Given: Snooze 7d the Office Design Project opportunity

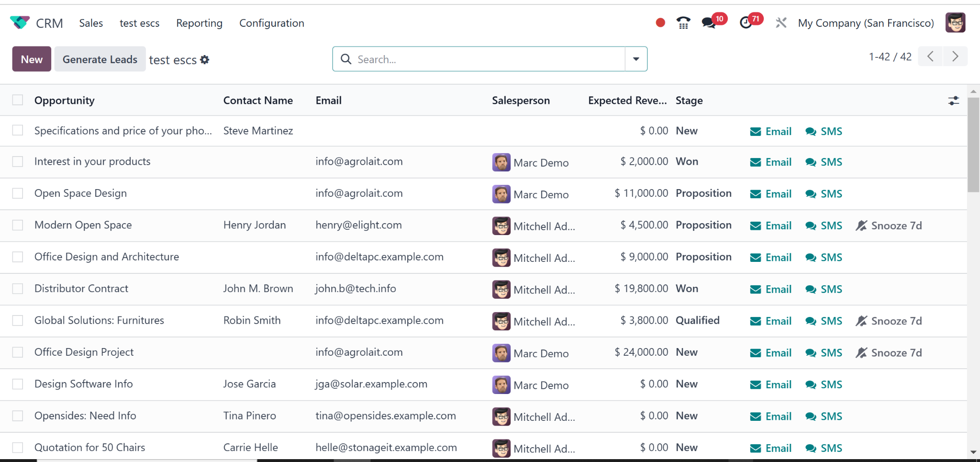Looking at the screenshot, I should pos(889,353).
